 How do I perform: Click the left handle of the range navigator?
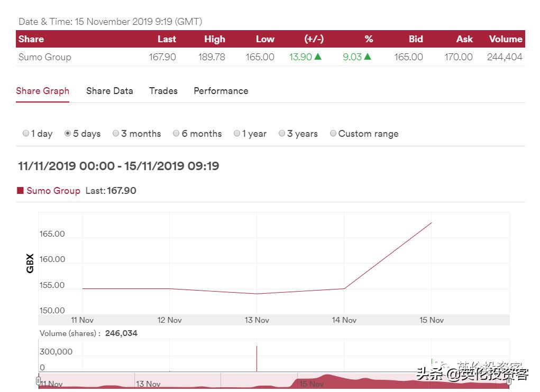pos(38,381)
